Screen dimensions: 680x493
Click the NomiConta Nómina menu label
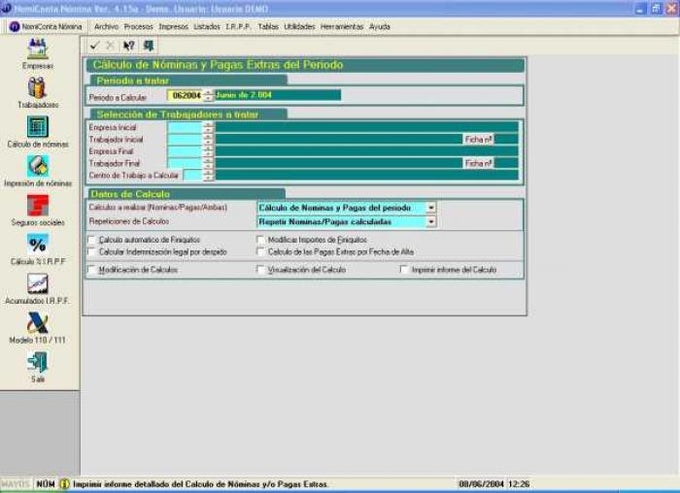click(52, 27)
